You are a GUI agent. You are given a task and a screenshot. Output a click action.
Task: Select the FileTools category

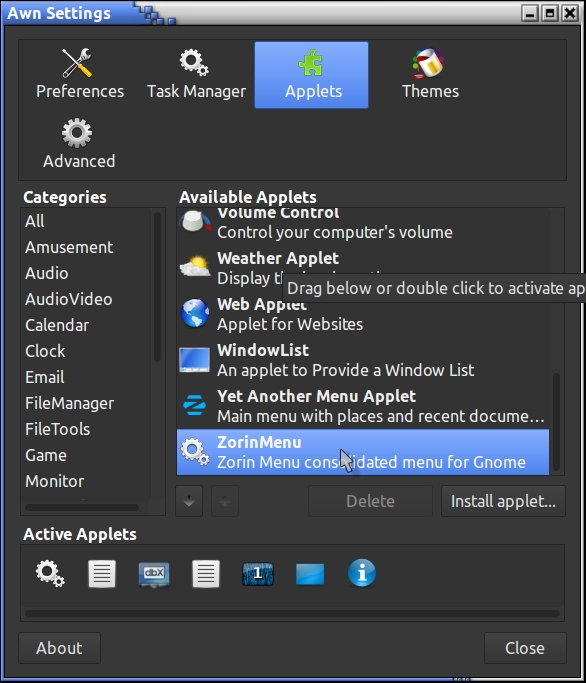click(x=58, y=429)
